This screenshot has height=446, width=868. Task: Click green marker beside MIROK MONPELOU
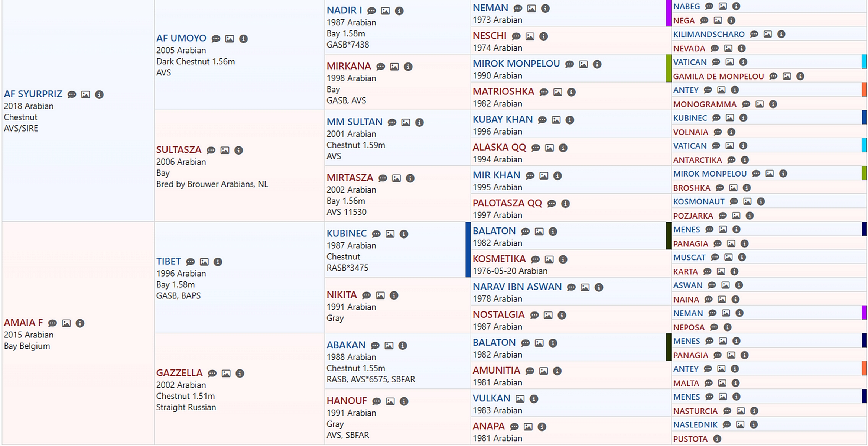click(x=669, y=68)
